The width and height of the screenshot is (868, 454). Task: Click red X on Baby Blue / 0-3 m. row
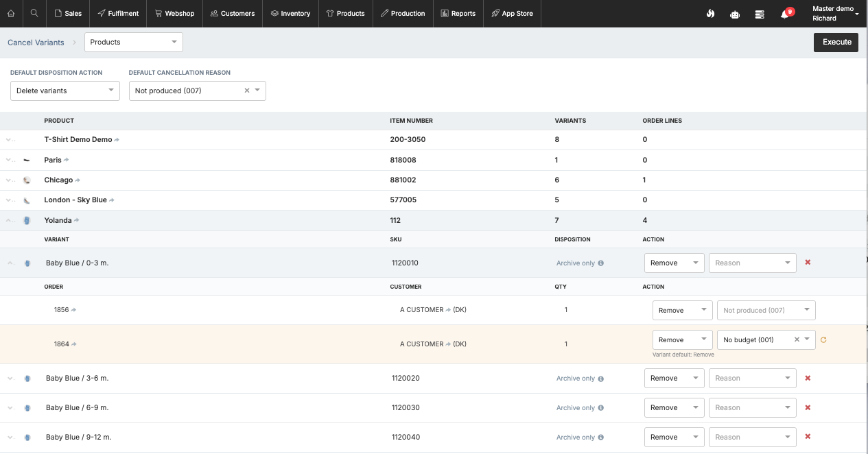pyautogui.click(x=808, y=263)
